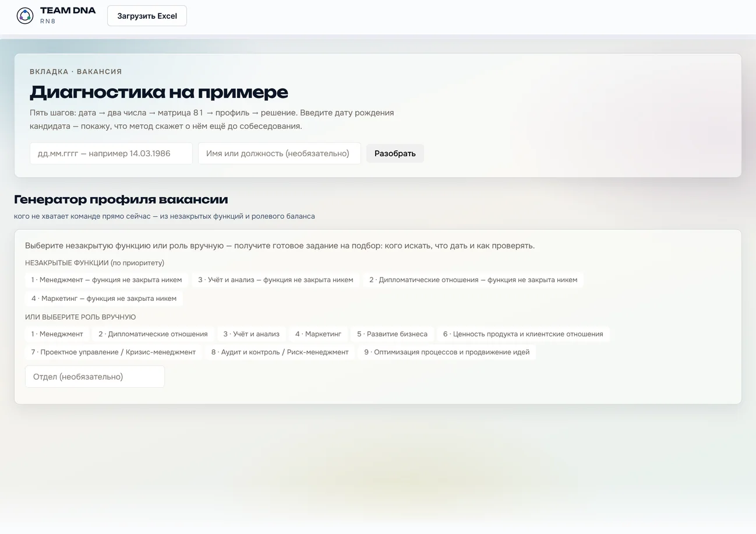This screenshot has height=534, width=756.
Task: Click the НЕЗАКРЫТЫЕ ФУНКЦИИ (по приоритету) label
Action: pyautogui.click(x=95, y=263)
